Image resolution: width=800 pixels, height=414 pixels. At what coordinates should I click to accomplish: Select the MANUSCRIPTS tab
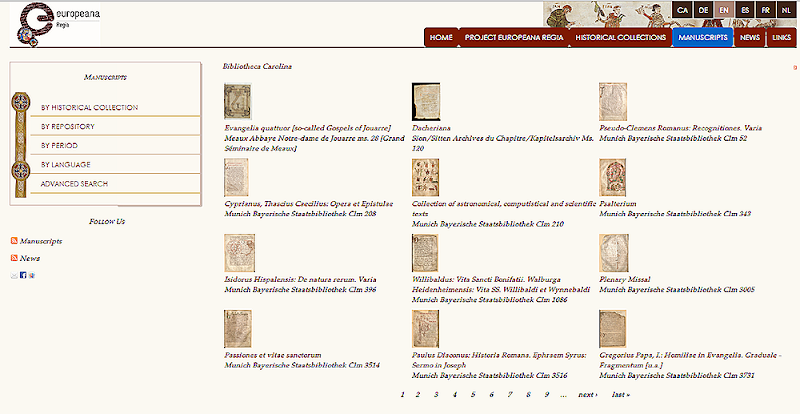point(703,37)
